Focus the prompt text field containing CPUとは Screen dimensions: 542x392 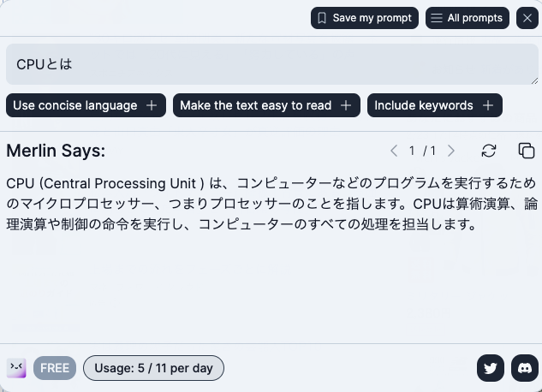point(272,64)
